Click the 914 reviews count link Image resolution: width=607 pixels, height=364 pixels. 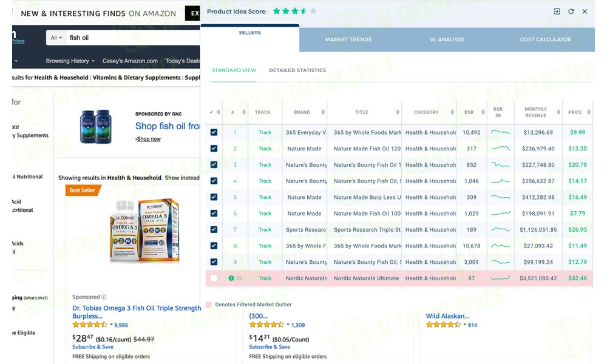[x=472, y=325]
